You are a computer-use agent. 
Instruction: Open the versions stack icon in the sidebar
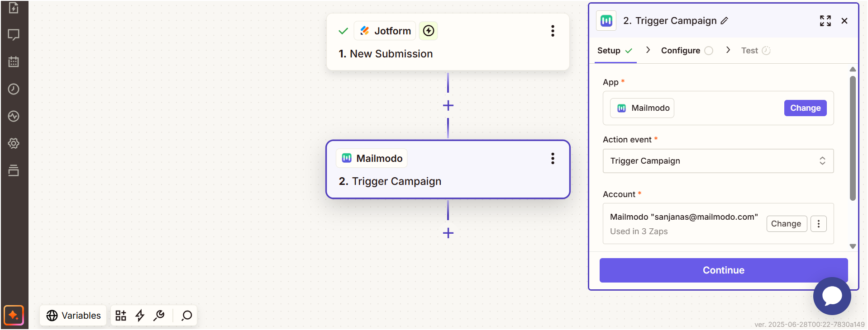pyautogui.click(x=14, y=170)
